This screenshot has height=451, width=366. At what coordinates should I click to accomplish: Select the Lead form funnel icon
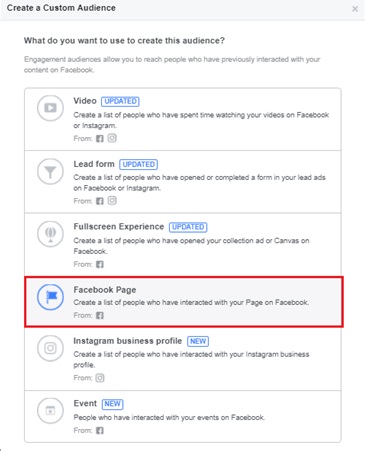[x=50, y=171]
